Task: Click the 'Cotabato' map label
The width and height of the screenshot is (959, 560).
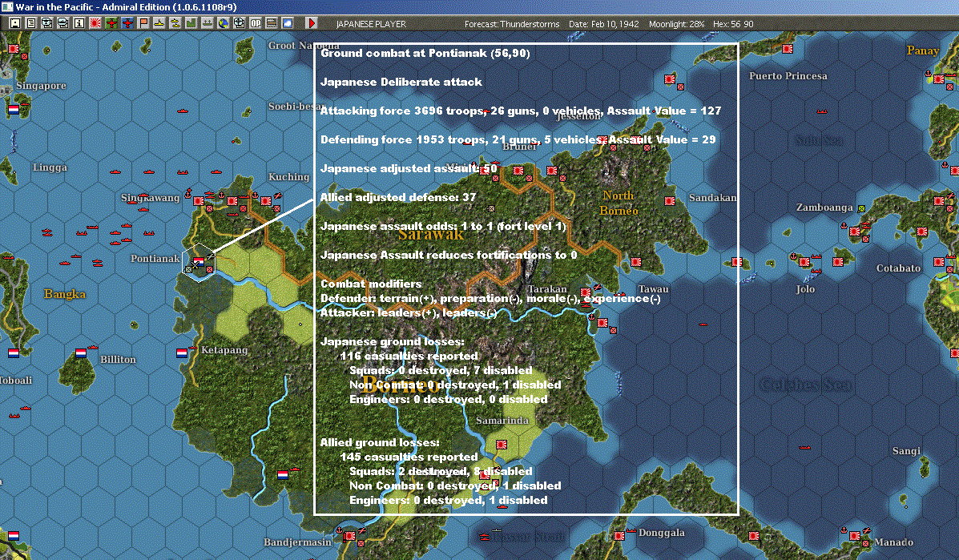Action: click(x=898, y=268)
